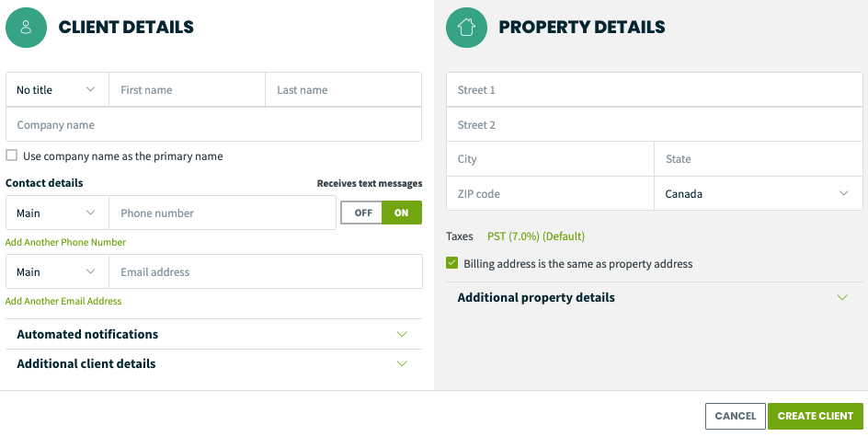The image size is (868, 437).
Task: Switch text messages toggle to OFF
Action: 361,213
